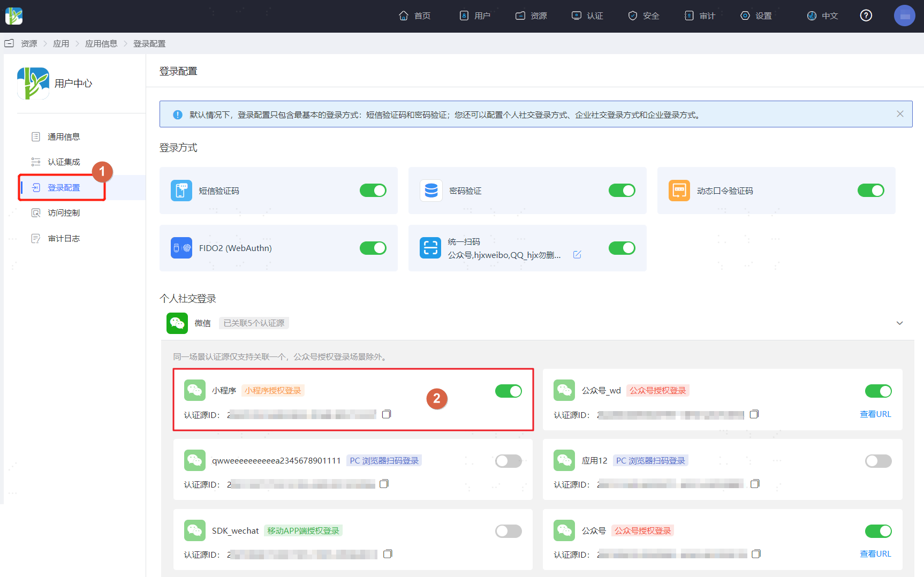Copy the SDK_wechat 认证源ID

(388, 554)
